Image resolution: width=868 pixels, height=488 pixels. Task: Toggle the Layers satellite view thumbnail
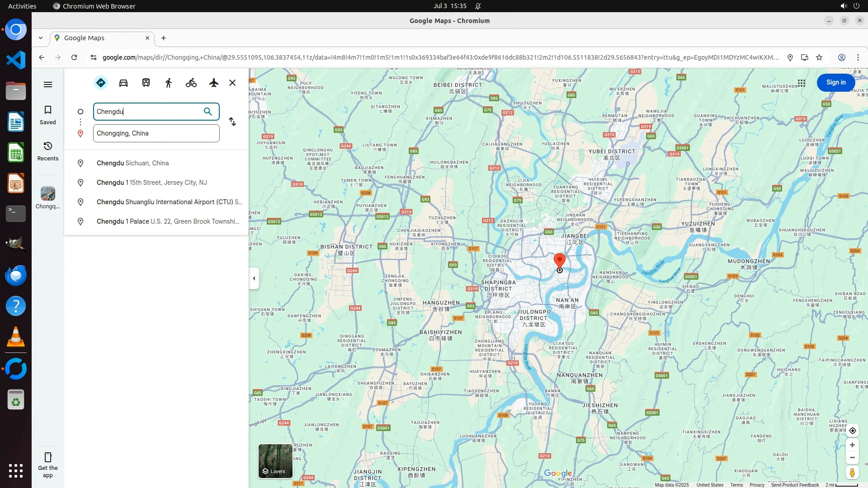275,461
